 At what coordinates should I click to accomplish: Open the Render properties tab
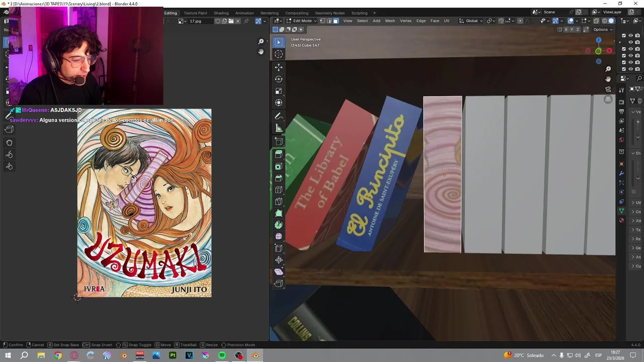pos(621,102)
